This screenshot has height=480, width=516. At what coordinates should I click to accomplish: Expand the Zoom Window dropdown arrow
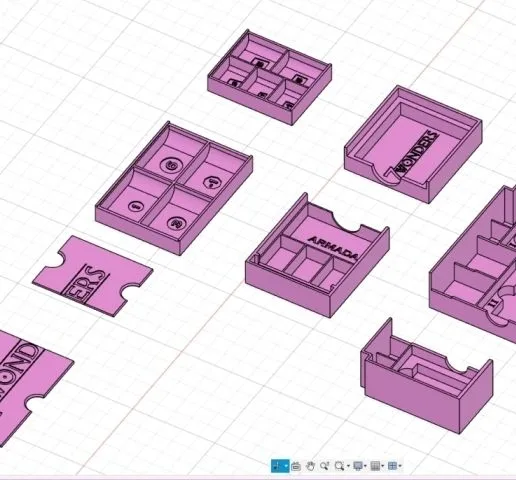(x=348, y=466)
